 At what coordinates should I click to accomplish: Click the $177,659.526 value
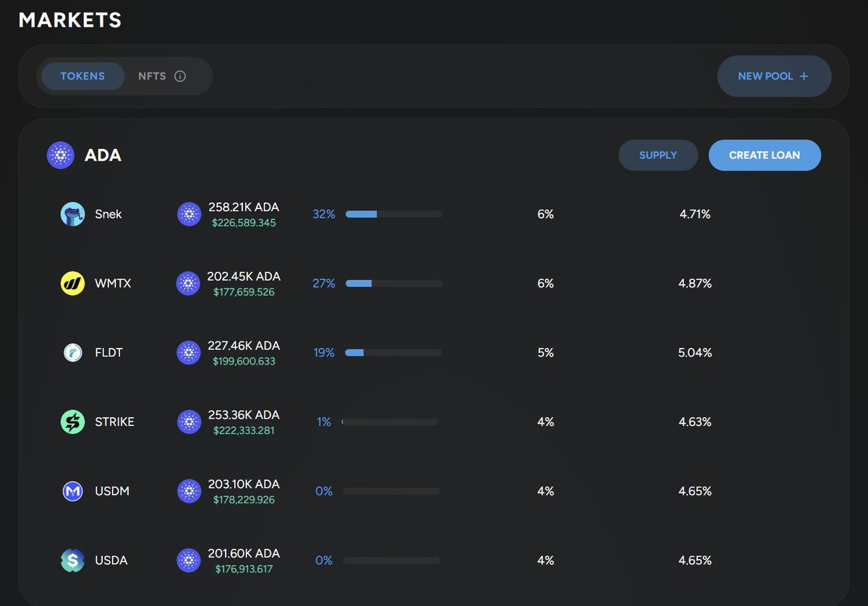[244, 292]
